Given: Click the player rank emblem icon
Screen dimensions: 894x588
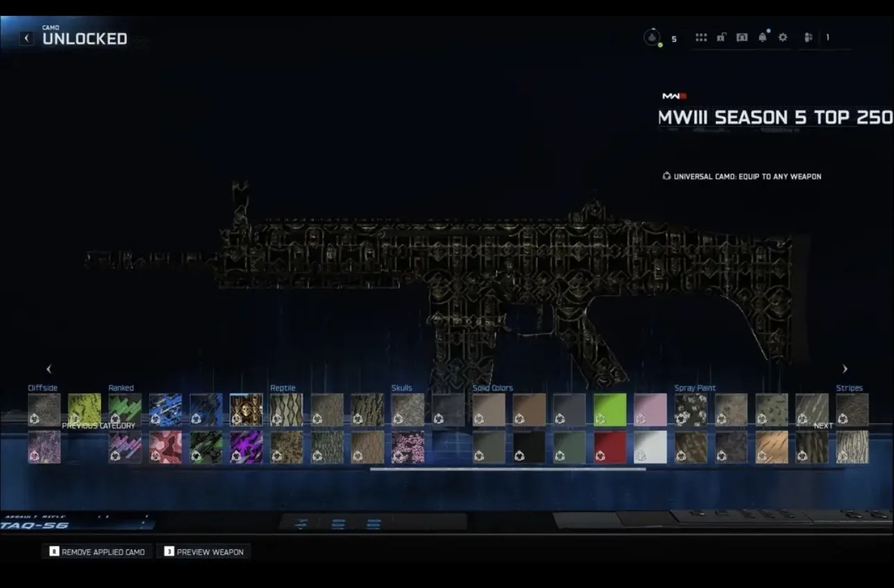Looking at the screenshot, I should pyautogui.click(x=652, y=38).
